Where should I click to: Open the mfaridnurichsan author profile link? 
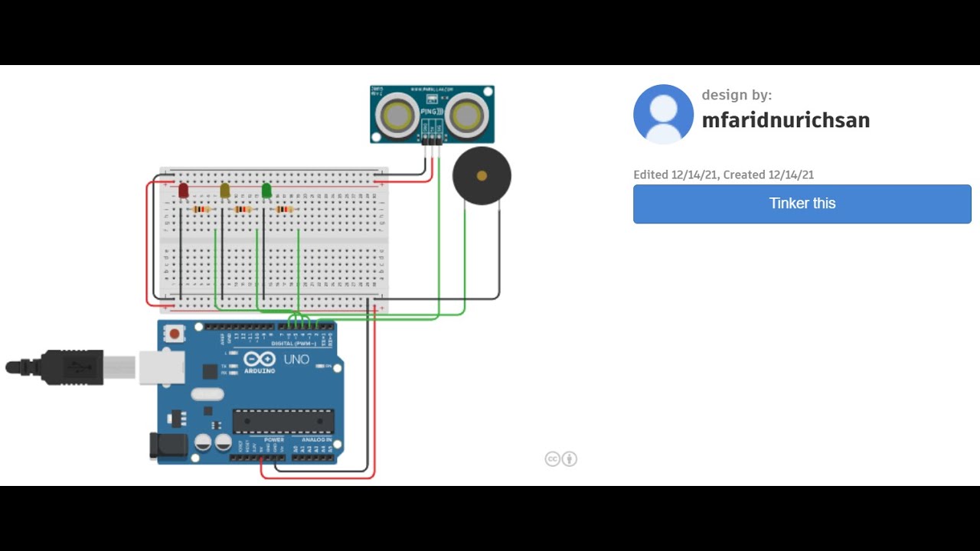coord(786,120)
